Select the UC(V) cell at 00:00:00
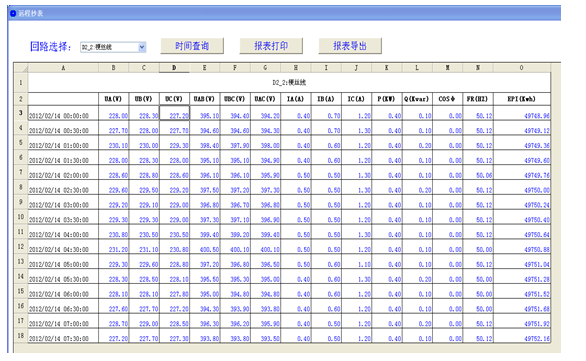Image resolution: width=586 pixels, height=361 pixels. [175, 113]
